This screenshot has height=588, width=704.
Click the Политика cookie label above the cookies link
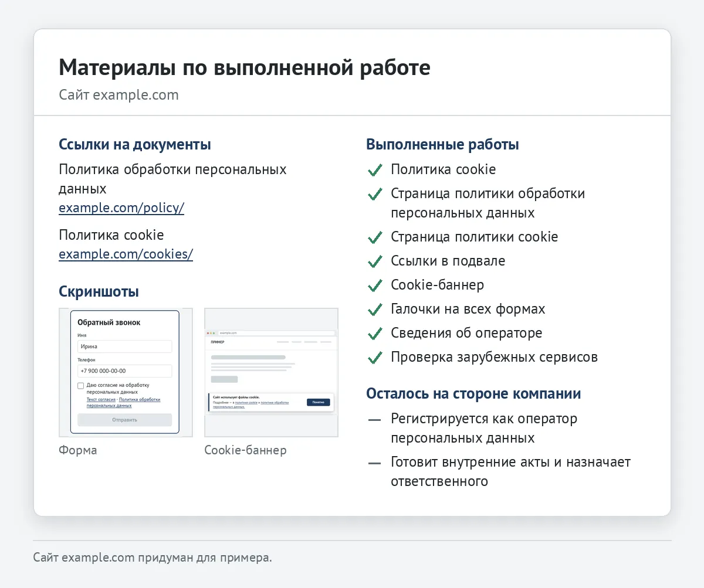[111, 235]
